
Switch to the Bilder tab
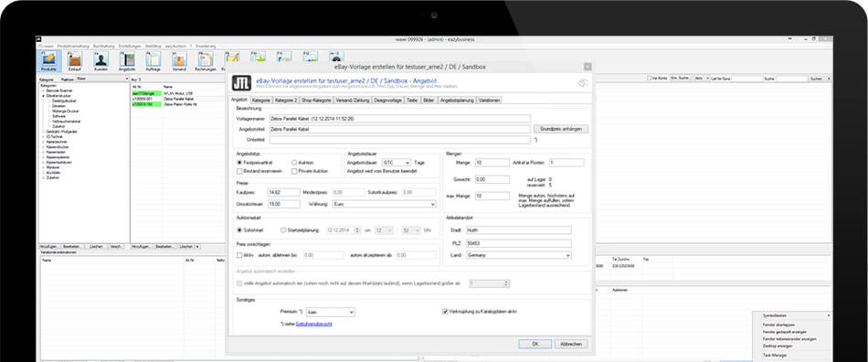coord(429,101)
